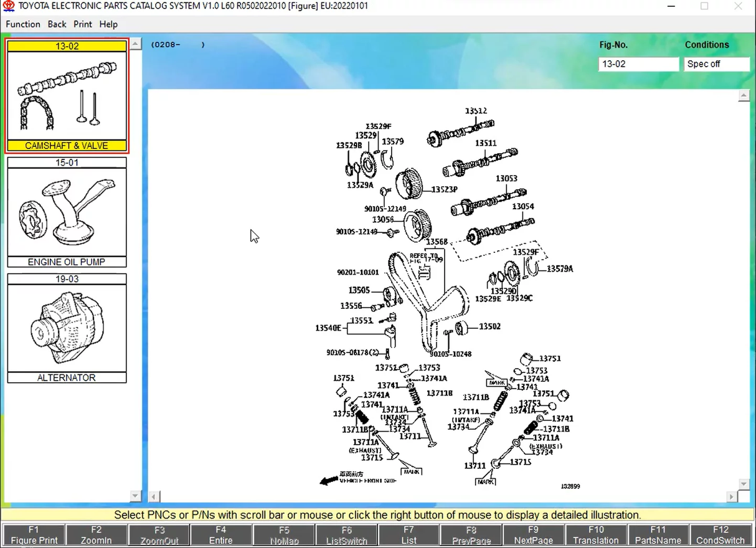Open the Function menu

tap(23, 24)
